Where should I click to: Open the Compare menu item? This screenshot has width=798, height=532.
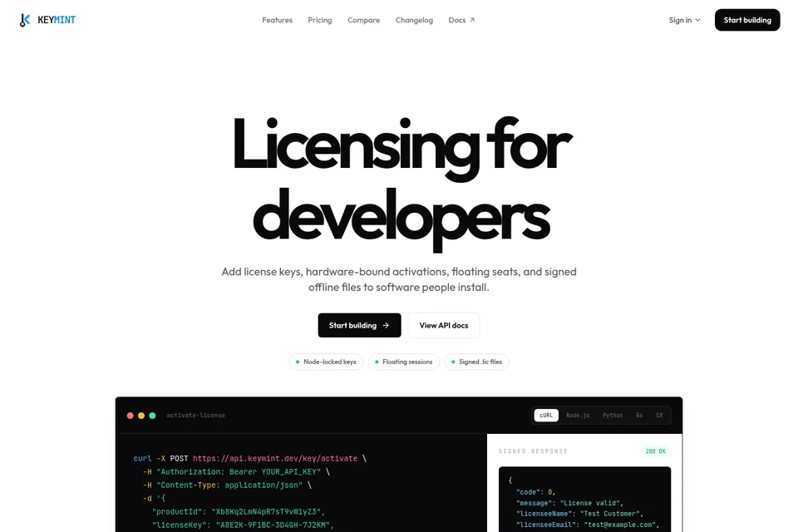pos(363,20)
